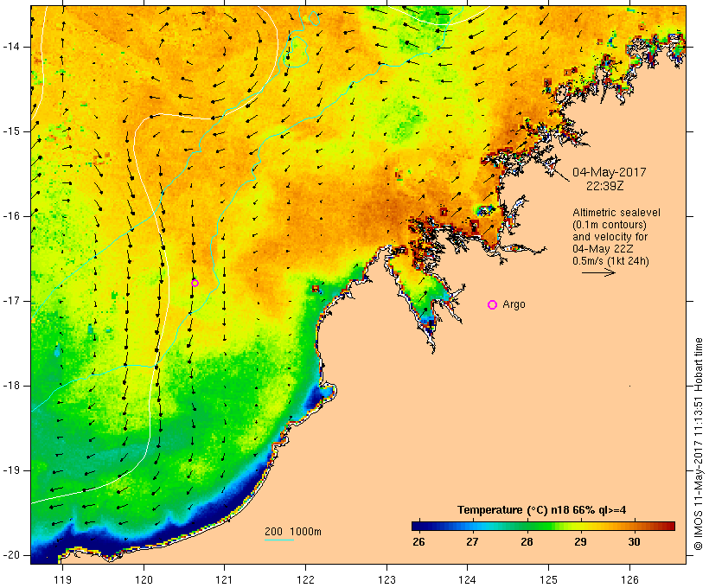Click the latitude axis label '-15'
Screen dimensions: 709x588
[10, 131]
